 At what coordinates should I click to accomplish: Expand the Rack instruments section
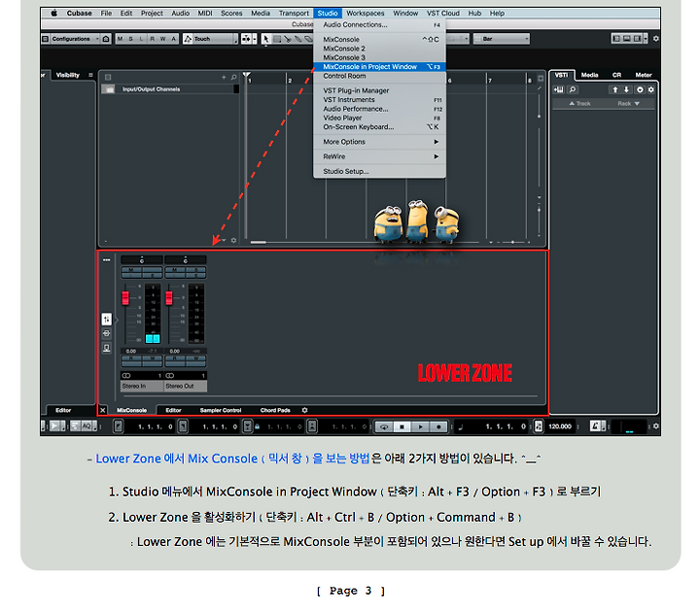click(x=629, y=104)
